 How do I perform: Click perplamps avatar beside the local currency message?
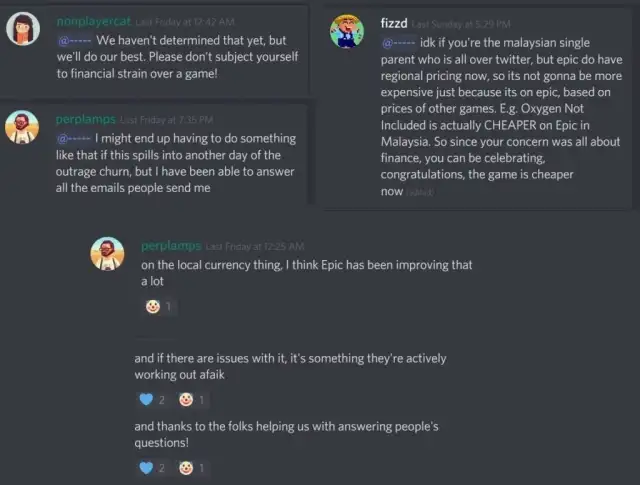point(107,254)
